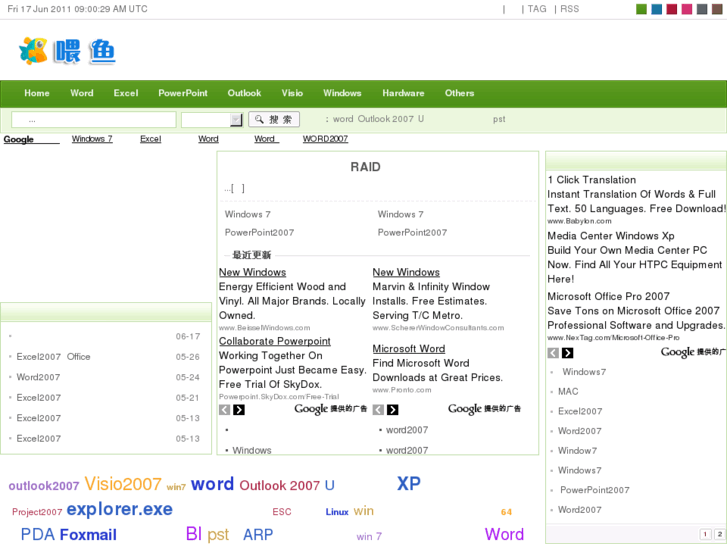This screenshot has width=727, height=545.
Task: Click the ESC tag
Action: tap(282, 512)
